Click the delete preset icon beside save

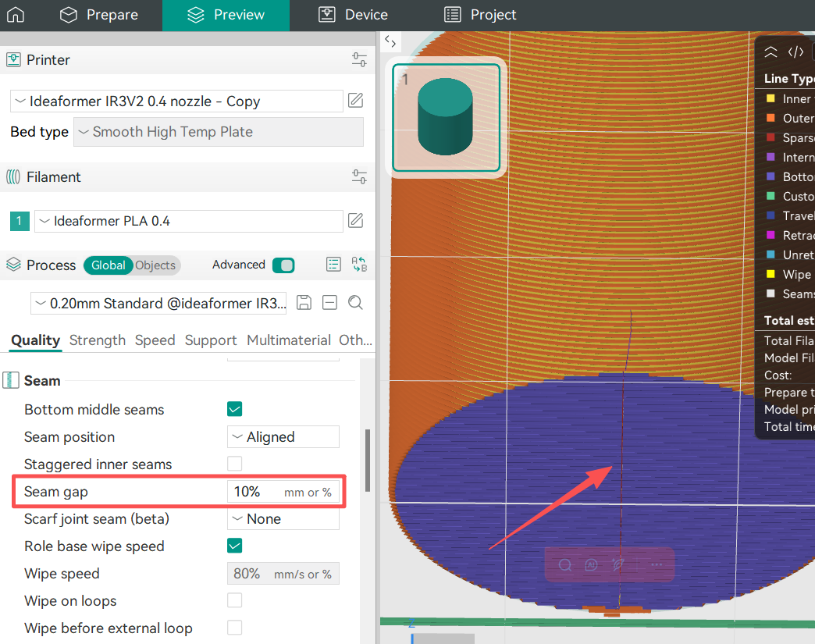point(330,303)
